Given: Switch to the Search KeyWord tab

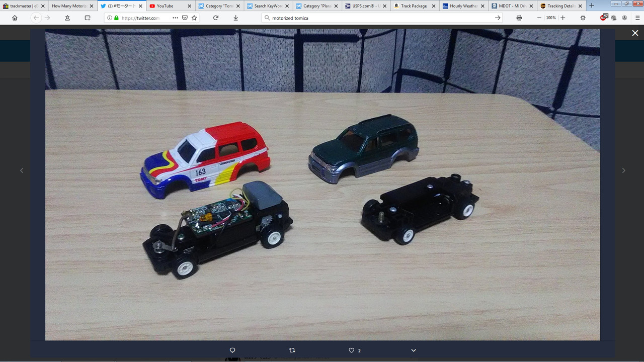Looking at the screenshot, I should point(268,6).
